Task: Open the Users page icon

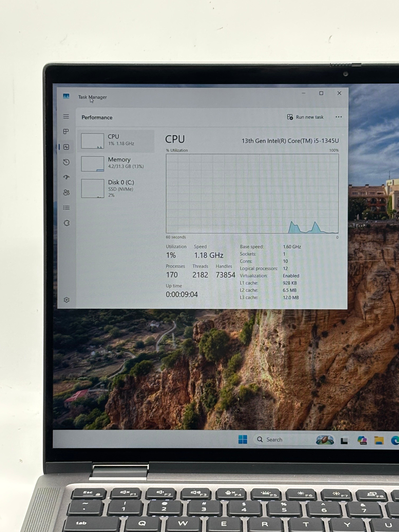Action: [x=66, y=192]
